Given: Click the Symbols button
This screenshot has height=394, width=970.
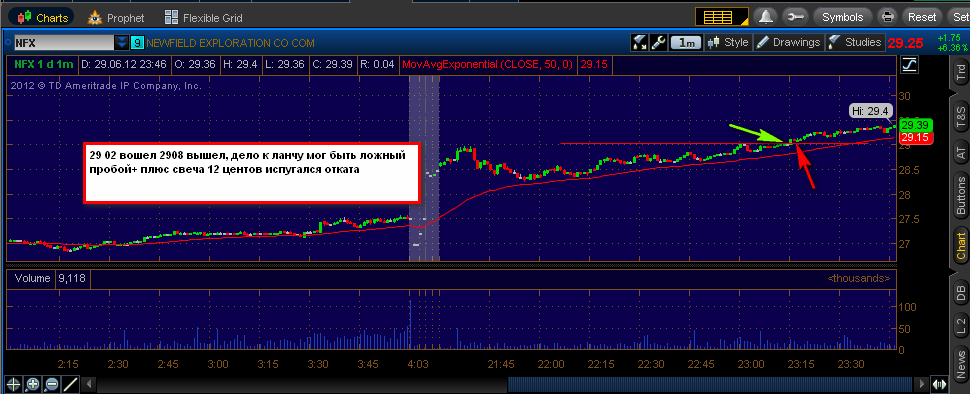Looking at the screenshot, I should pos(842,17).
